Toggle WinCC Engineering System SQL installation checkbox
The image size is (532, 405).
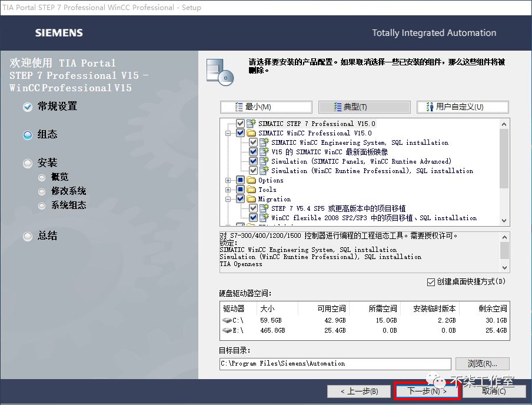click(x=253, y=142)
